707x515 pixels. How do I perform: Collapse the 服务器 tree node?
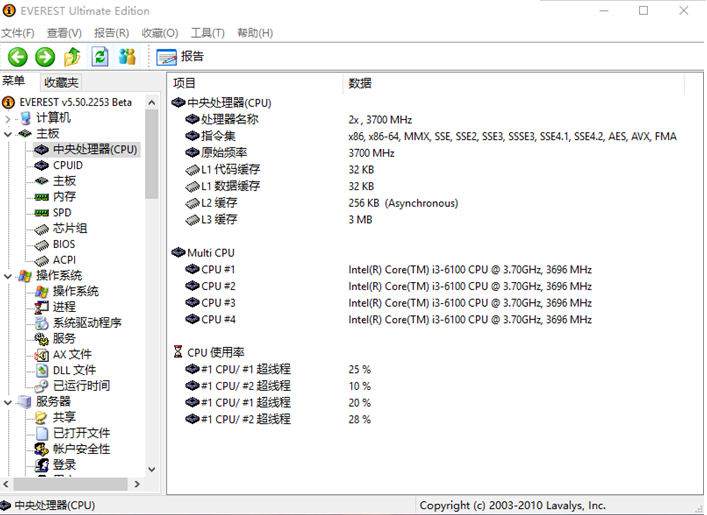pos(9,402)
